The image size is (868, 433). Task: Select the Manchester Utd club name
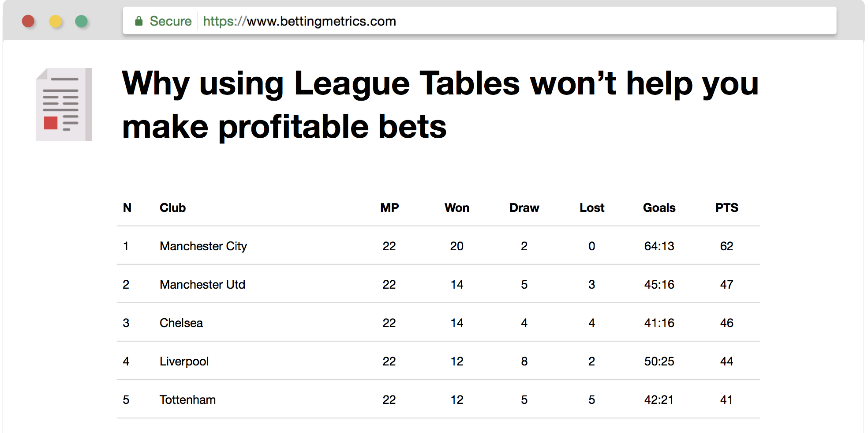(x=202, y=284)
